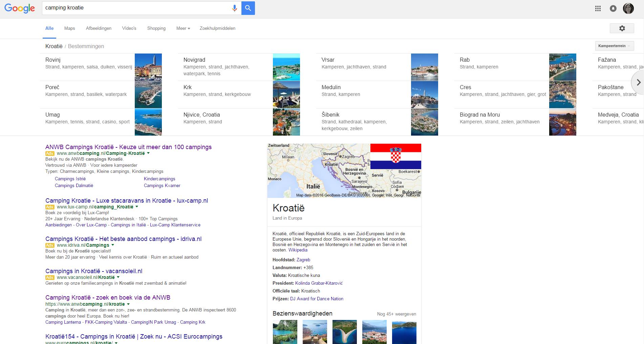
Task: Open the lux-camp.nl Luxe stacaravans ad
Action: pyautogui.click(x=127, y=201)
